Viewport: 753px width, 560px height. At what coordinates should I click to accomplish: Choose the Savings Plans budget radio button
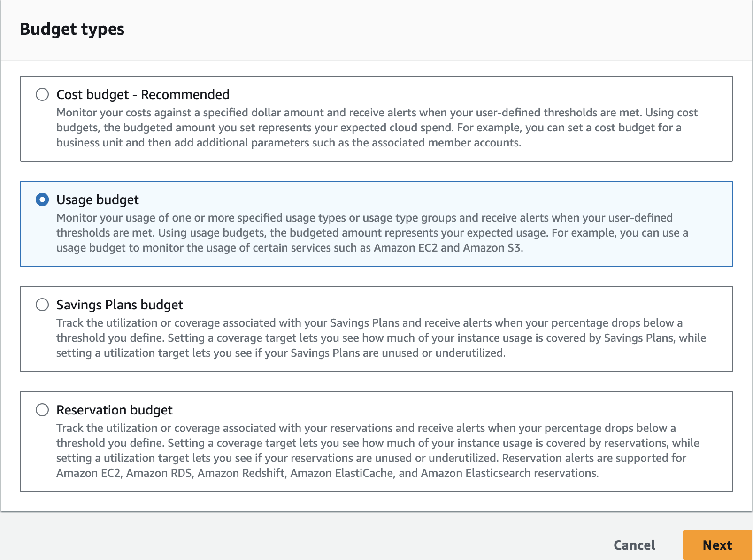pos(42,305)
